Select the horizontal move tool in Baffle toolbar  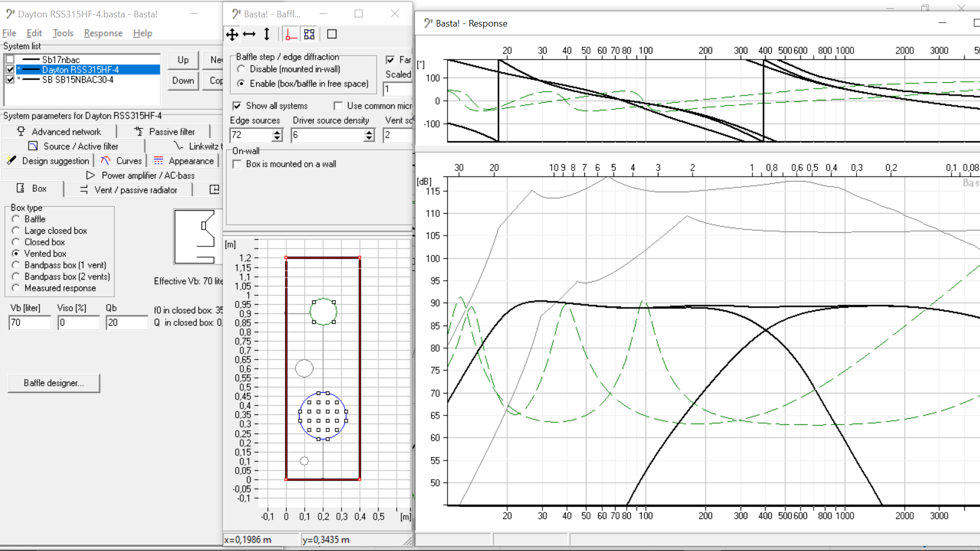click(x=249, y=34)
